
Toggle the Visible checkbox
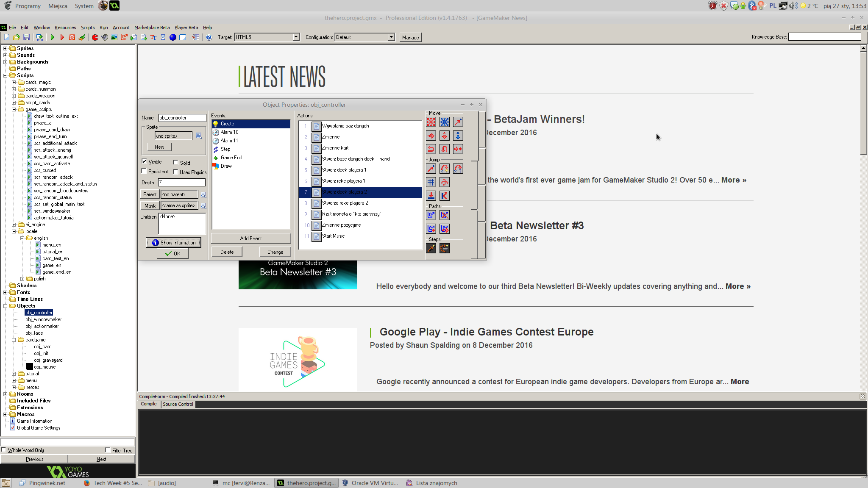(x=144, y=161)
